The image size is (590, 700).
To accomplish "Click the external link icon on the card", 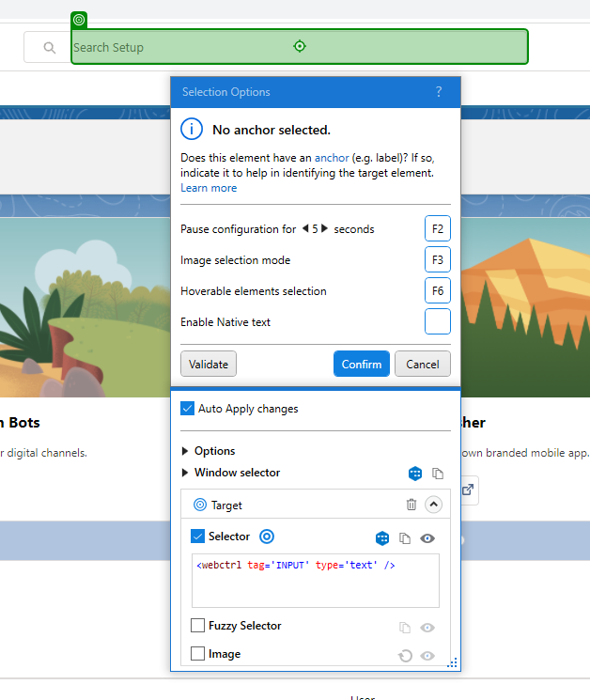I will coord(468,490).
